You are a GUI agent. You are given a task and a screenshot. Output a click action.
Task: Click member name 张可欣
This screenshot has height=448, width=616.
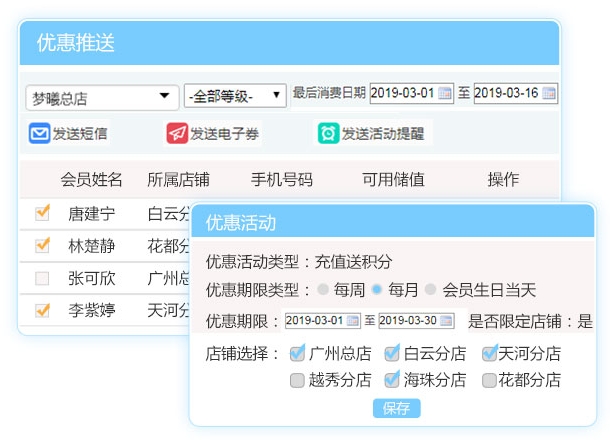click(92, 278)
